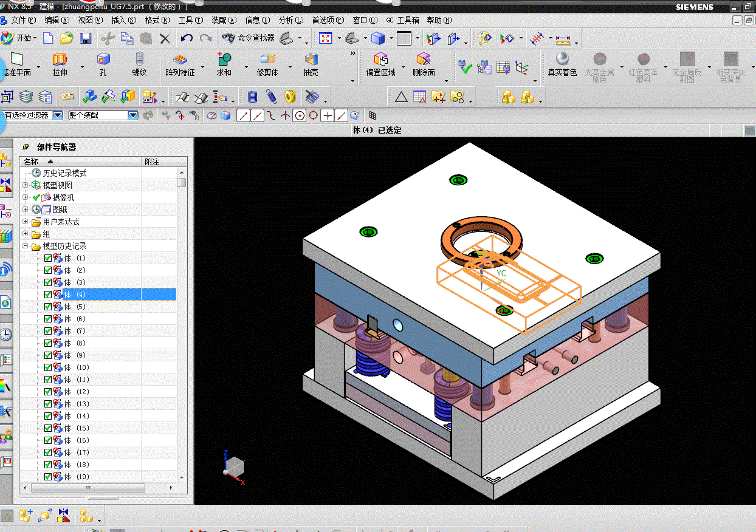
Task: Expand the 图纸 tree node
Action: [26, 210]
